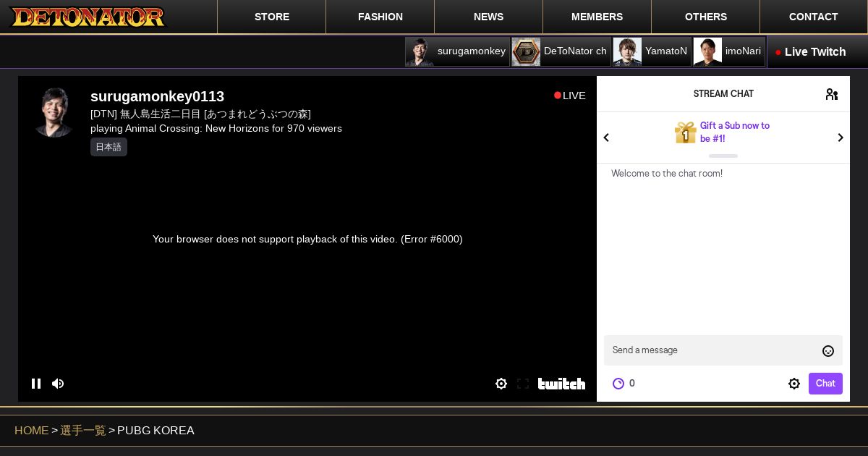Open the STORE menu

tap(272, 17)
